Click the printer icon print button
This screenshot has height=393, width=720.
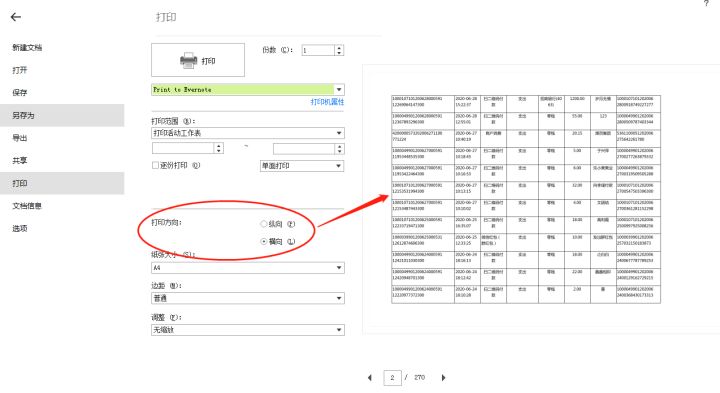click(x=198, y=60)
